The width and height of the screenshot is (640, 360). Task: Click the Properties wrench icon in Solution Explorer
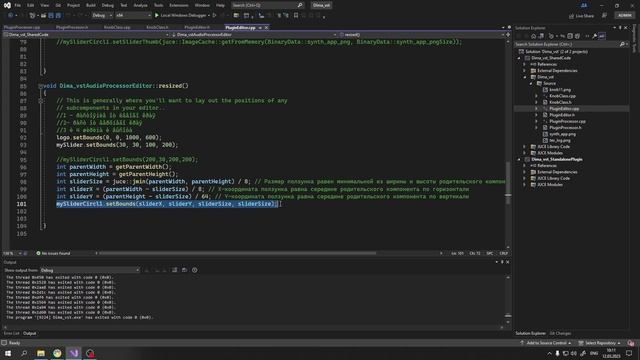(x=594, y=36)
